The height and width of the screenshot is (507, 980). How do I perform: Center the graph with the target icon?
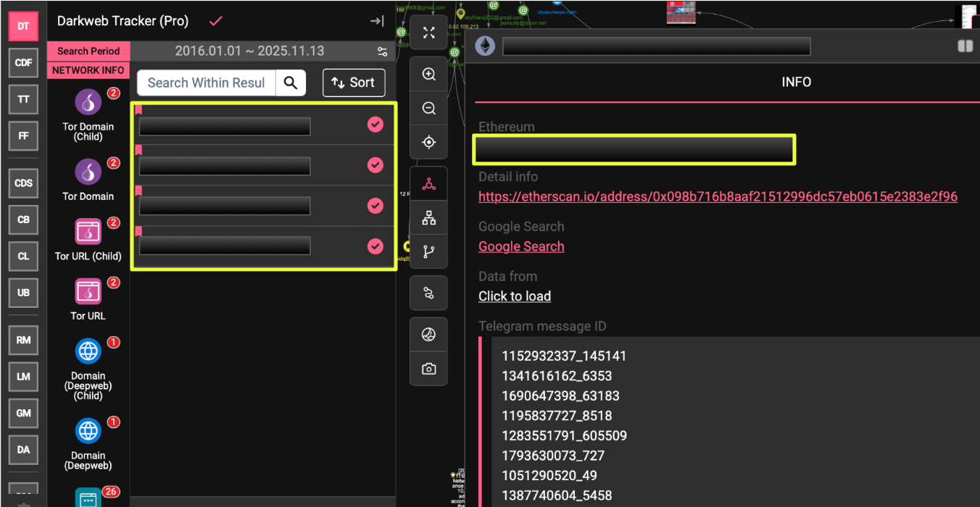coord(428,142)
